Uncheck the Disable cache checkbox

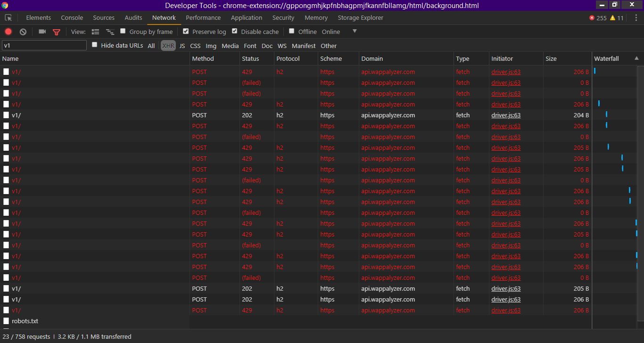[235, 31]
